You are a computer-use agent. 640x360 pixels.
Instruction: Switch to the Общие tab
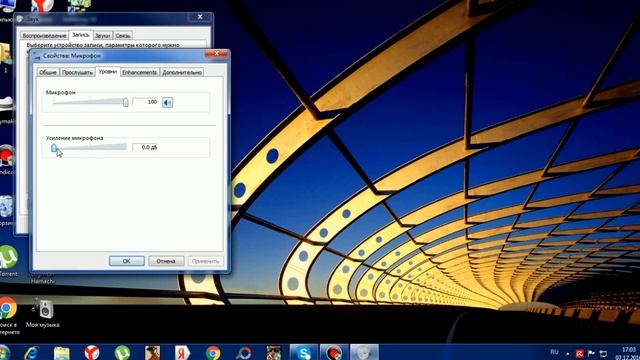48,72
